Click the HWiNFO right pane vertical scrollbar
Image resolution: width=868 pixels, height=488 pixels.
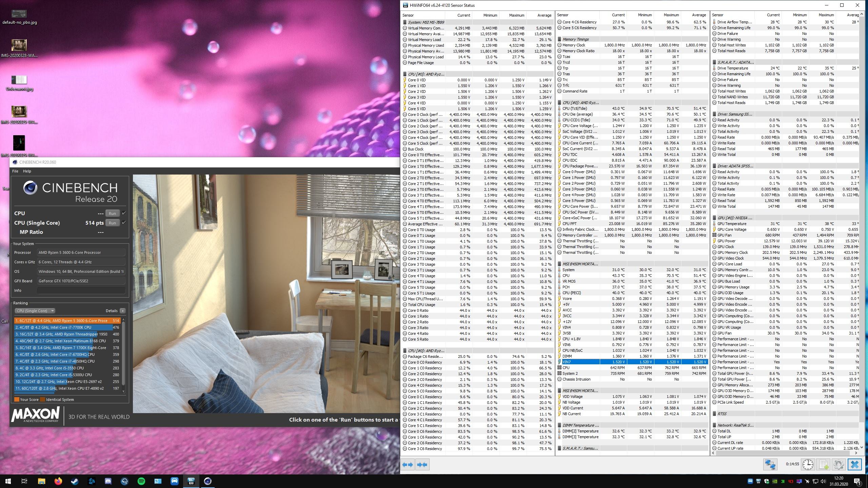(x=862, y=230)
